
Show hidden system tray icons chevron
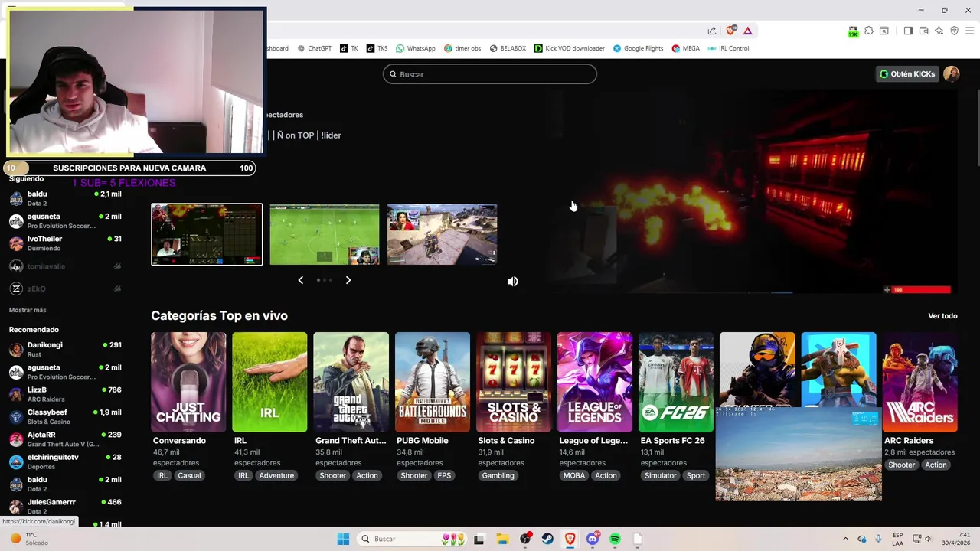845,539
